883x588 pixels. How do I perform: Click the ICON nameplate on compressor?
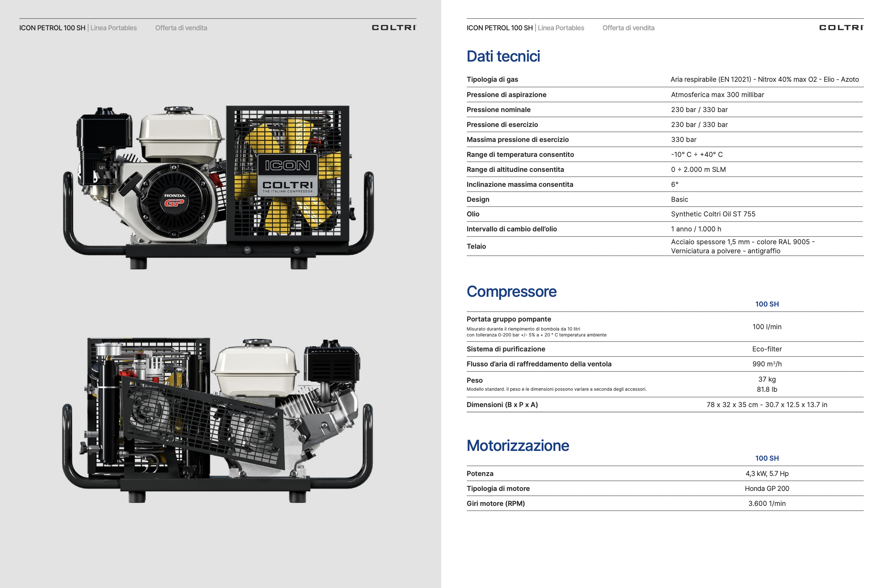pyautogui.click(x=287, y=165)
